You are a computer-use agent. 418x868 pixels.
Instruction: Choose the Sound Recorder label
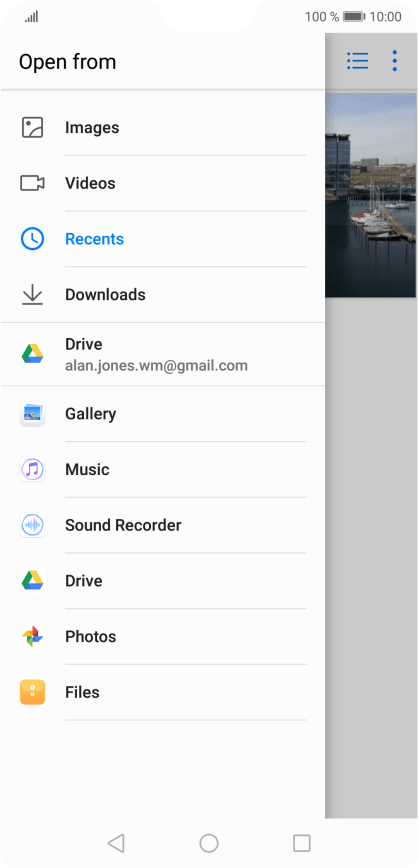coord(123,525)
